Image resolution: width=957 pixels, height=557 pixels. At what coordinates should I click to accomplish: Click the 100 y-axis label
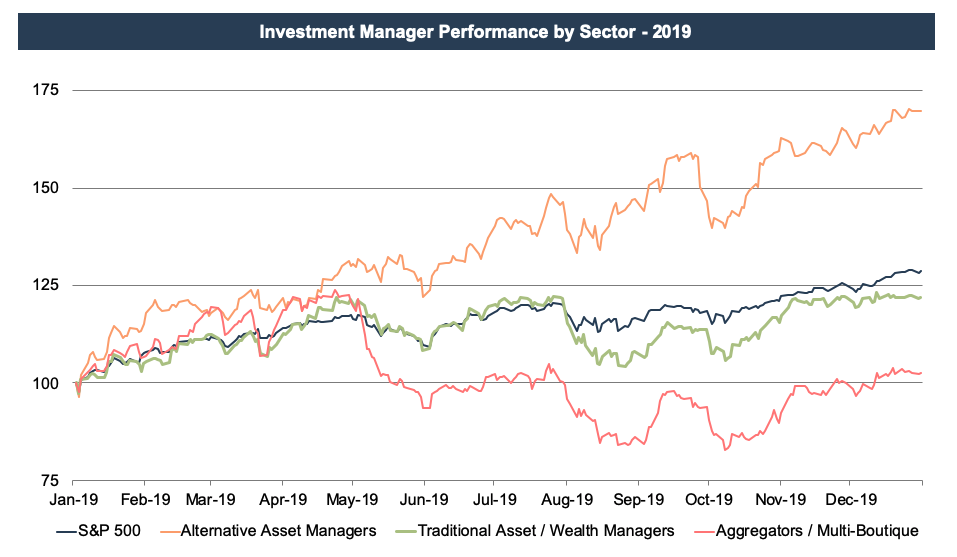(45, 383)
